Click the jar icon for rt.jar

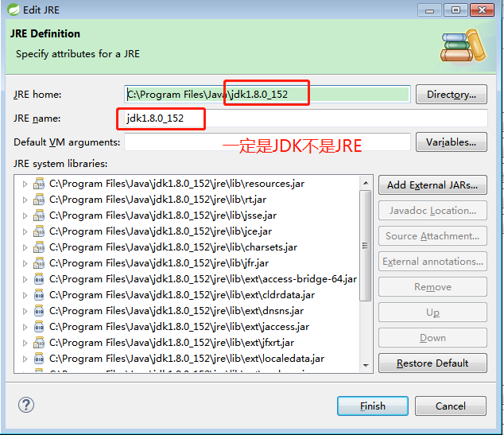[39, 200]
